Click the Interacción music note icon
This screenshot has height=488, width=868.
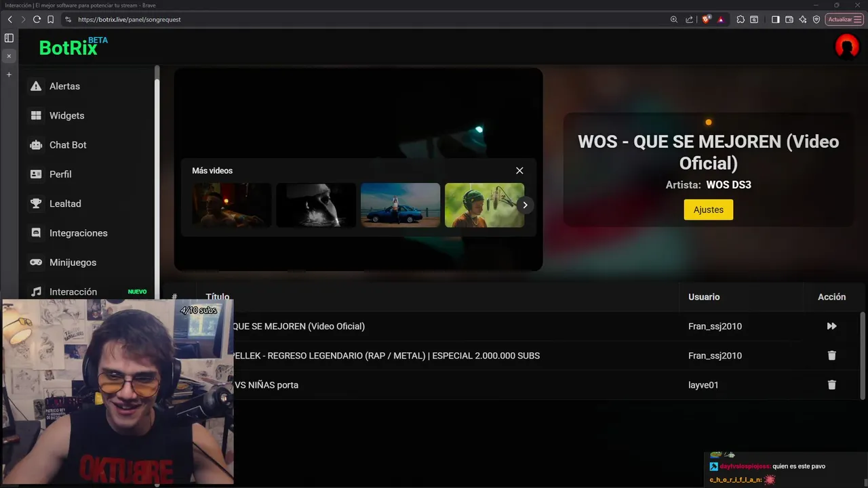click(36, 291)
